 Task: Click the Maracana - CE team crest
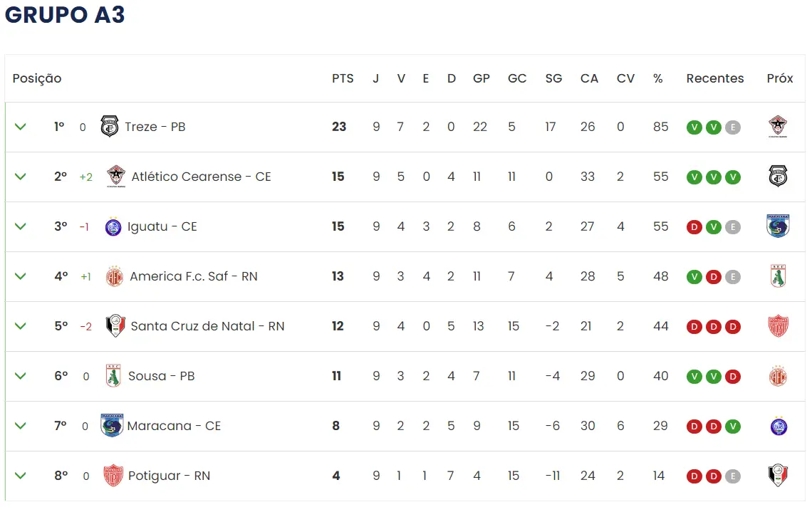[x=113, y=426]
